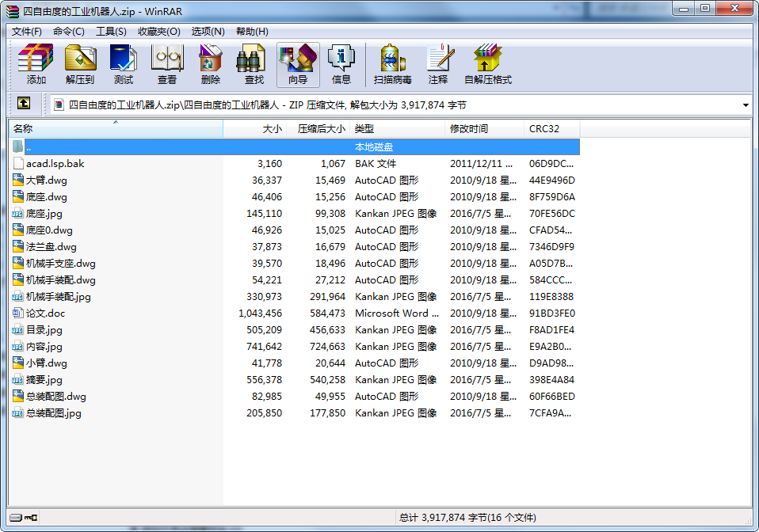Open the 选项(N) menu
Screen dimensions: 759x532
tap(208, 32)
